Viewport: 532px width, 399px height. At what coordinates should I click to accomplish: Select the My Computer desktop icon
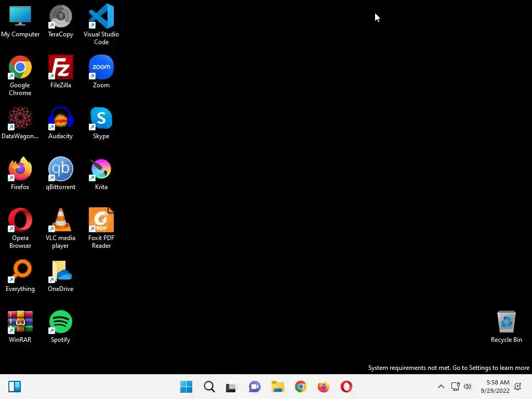point(20,21)
